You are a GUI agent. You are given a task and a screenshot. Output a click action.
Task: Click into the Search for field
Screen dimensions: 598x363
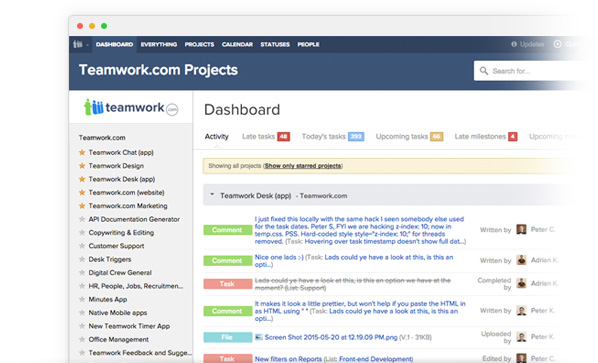coord(534,71)
